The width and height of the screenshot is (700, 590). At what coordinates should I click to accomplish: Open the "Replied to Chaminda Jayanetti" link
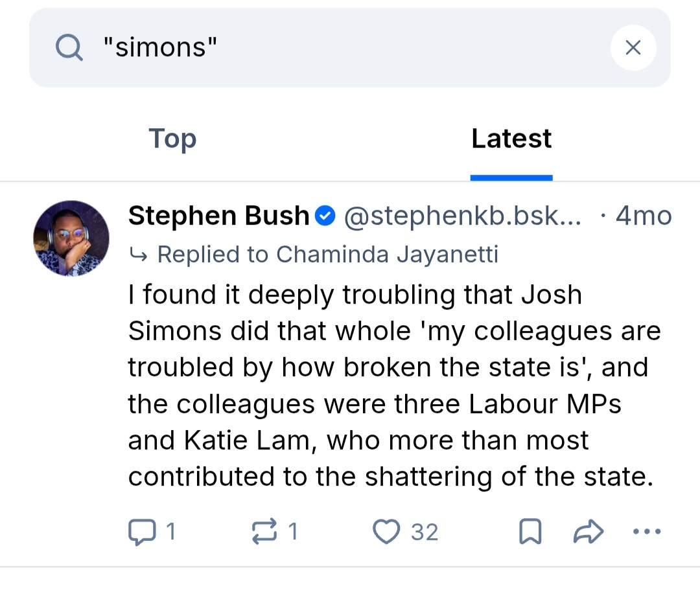pyautogui.click(x=327, y=255)
